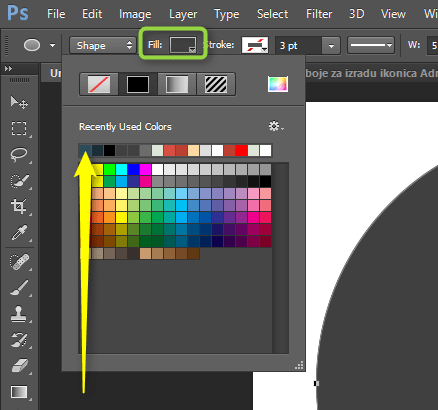Set fill type to Pattern
Screen dimensions: 438x410
(216, 84)
